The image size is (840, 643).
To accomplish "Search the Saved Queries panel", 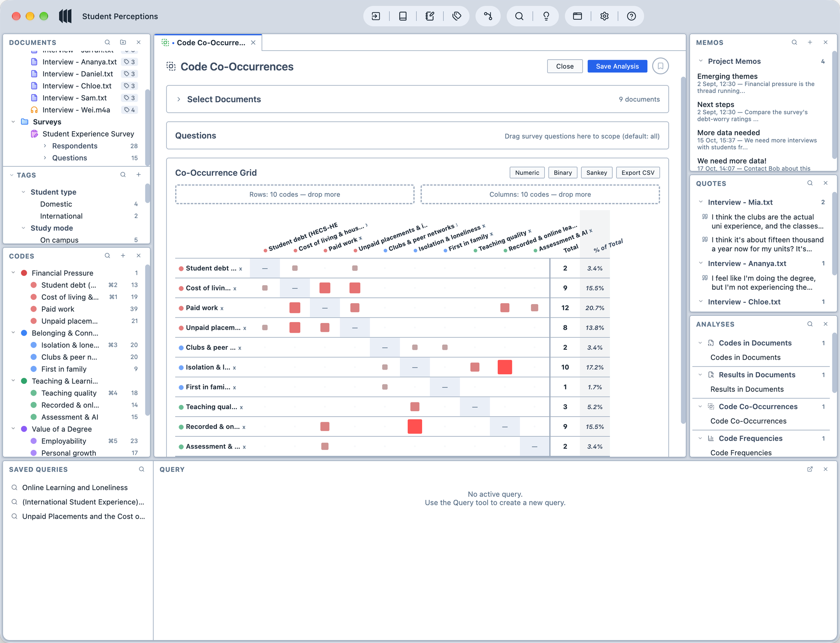I will pyautogui.click(x=142, y=469).
